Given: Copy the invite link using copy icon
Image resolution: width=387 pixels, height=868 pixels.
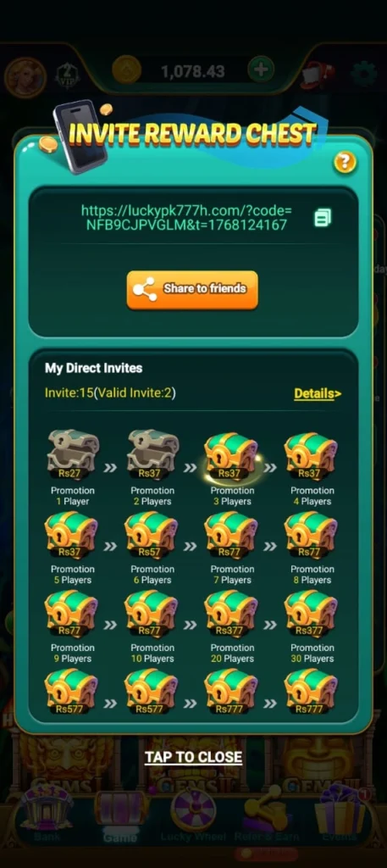Looking at the screenshot, I should tap(323, 218).
